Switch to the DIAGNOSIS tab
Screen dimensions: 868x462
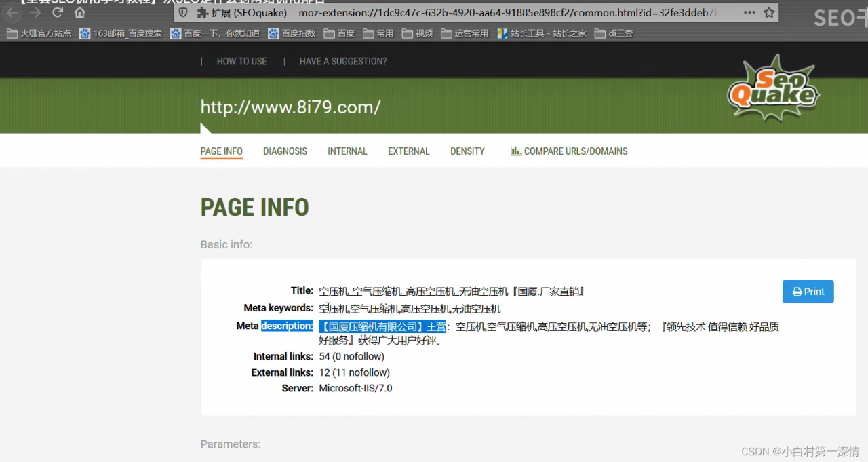[x=285, y=151]
